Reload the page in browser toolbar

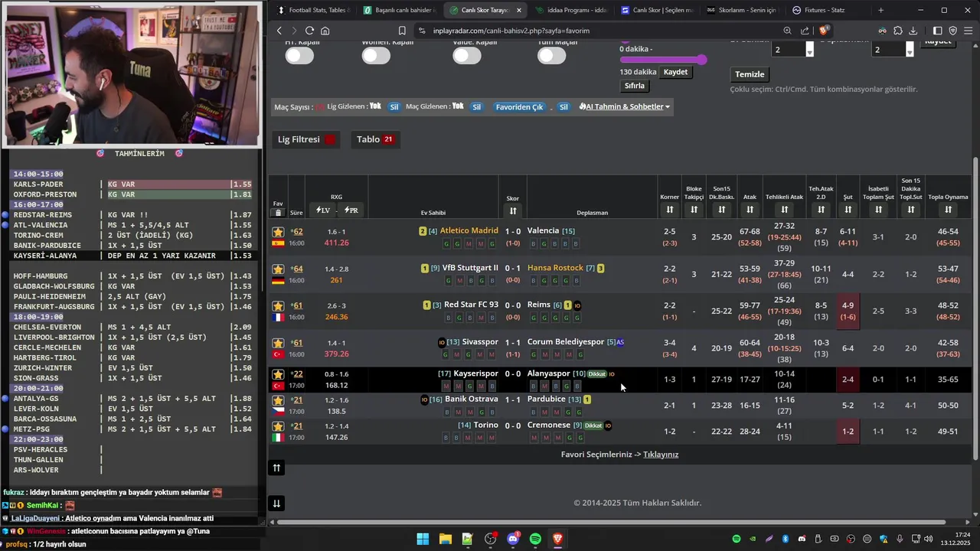[x=309, y=31]
